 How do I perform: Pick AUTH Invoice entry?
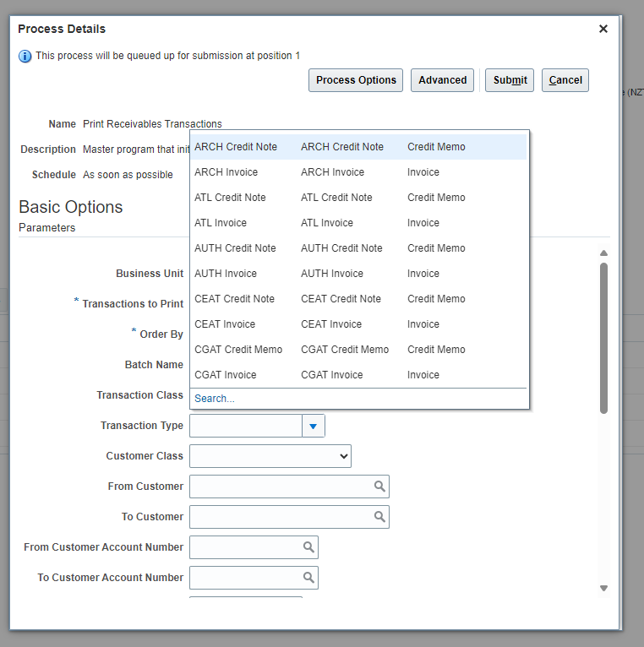tap(358, 274)
